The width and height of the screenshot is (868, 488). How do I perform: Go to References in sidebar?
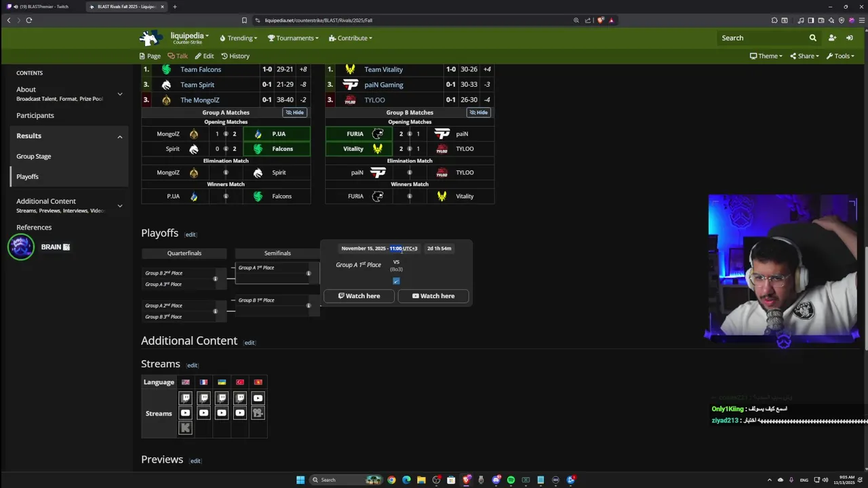(x=34, y=228)
